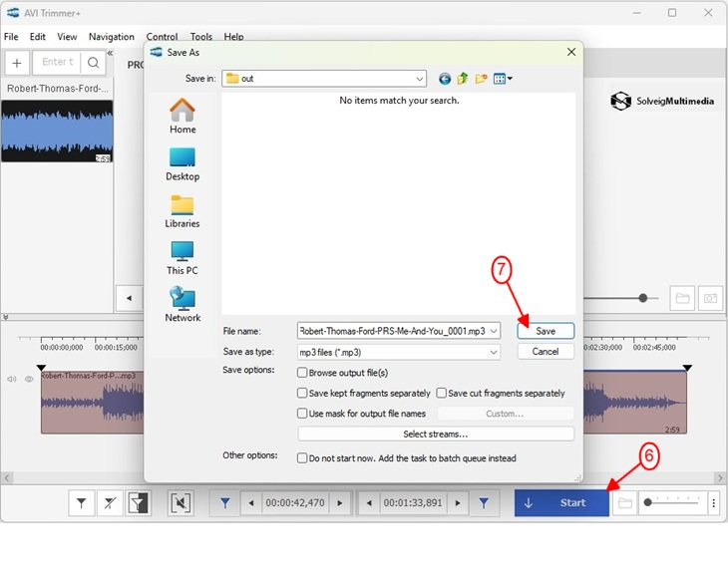Image resolution: width=728 pixels, height=580 pixels.
Task: Click the open folder icon in player panel
Action: click(x=682, y=298)
